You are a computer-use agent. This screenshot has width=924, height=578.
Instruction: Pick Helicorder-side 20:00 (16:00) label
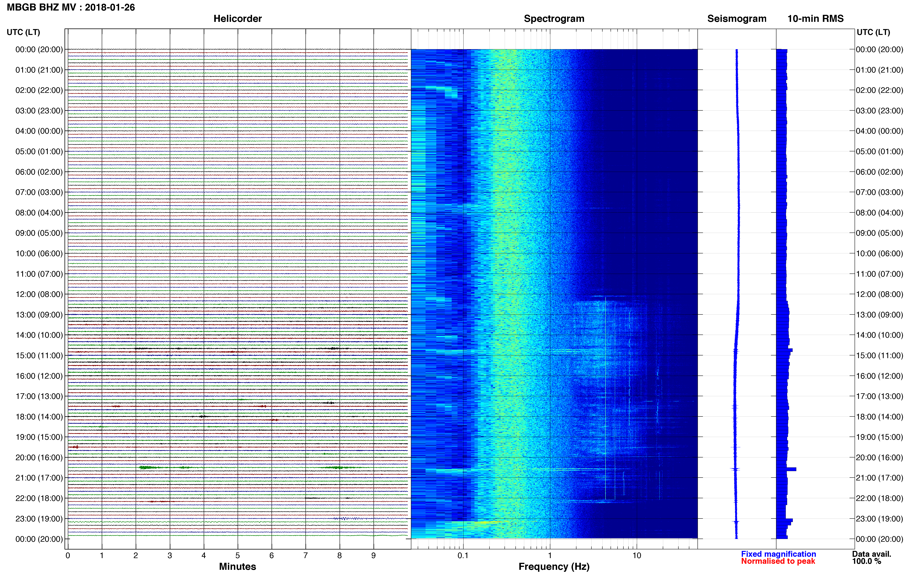tap(39, 458)
